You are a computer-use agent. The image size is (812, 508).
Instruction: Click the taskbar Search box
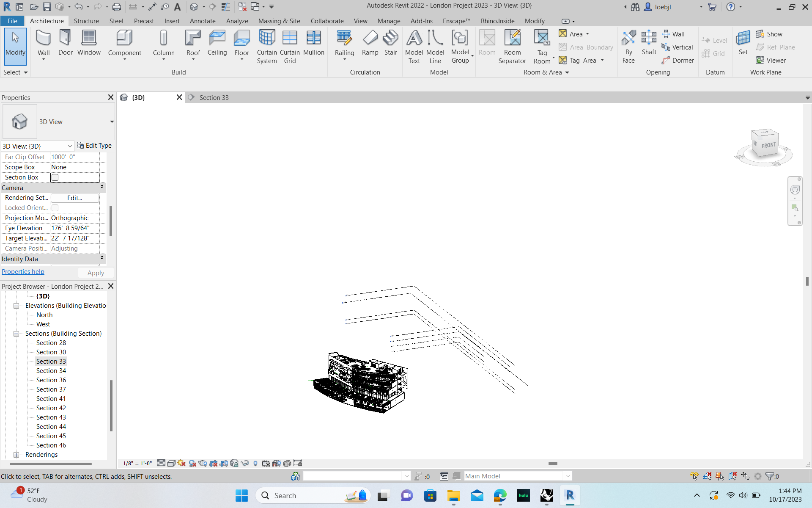313,495
